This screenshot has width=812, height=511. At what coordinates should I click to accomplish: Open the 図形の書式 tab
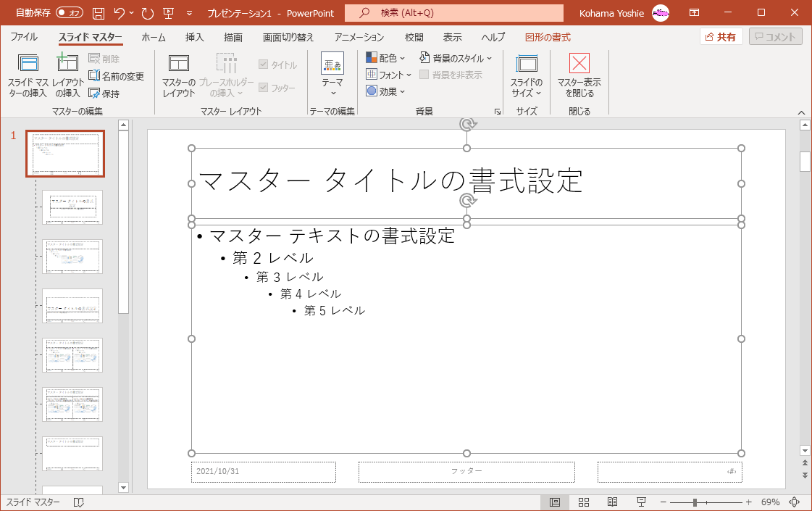point(548,37)
